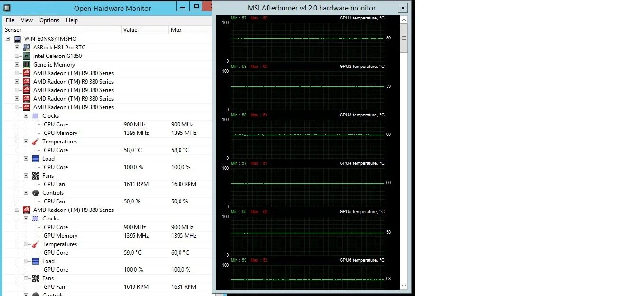The height and width of the screenshot is (296, 644).
Task: Click the Value column header
Action: tap(145, 30)
